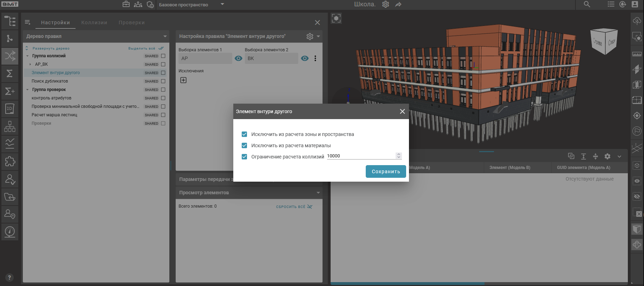Click the Сбросить всё link
This screenshot has height=286, width=644.
(294, 207)
